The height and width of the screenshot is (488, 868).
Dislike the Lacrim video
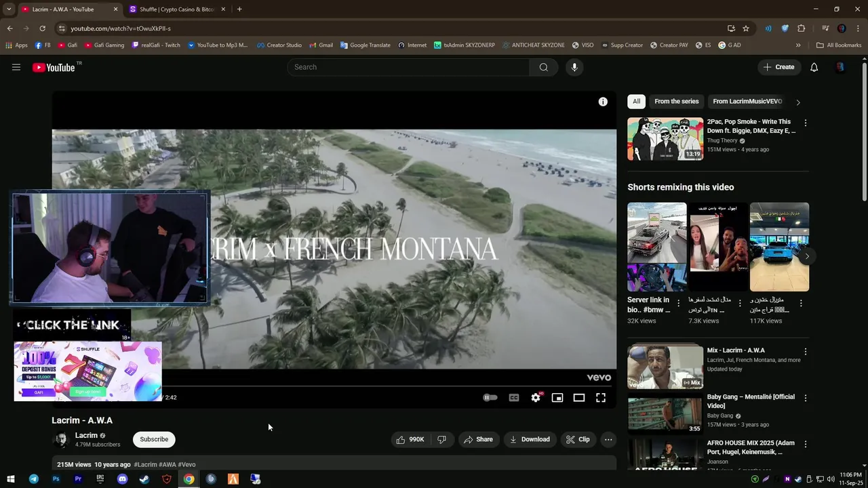(x=442, y=439)
